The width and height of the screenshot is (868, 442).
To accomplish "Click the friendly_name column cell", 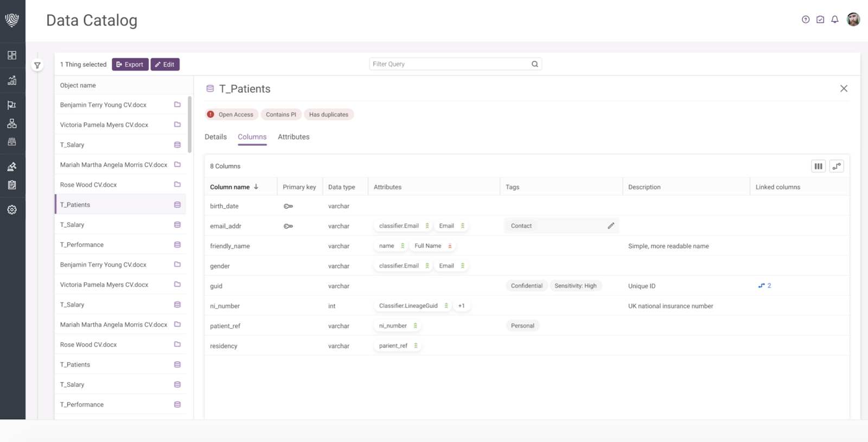I will [230, 246].
